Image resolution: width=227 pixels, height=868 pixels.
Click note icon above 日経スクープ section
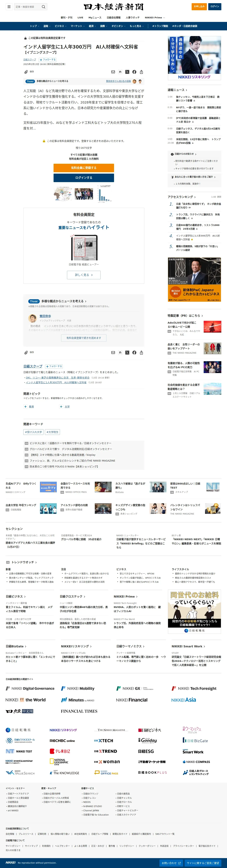pos(120,352)
